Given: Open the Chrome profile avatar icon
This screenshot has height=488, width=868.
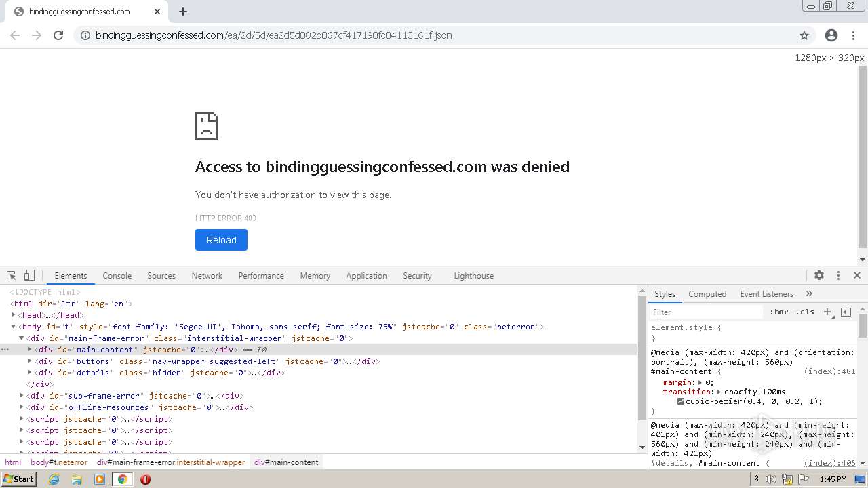Looking at the screenshot, I should pos(831,35).
